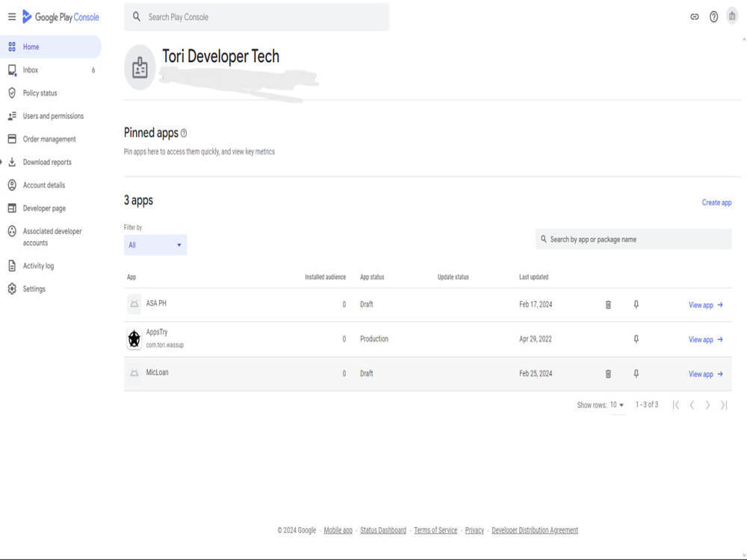The image size is (747, 560).
Task: Open the Terms of Service footer link
Action: coord(436,530)
